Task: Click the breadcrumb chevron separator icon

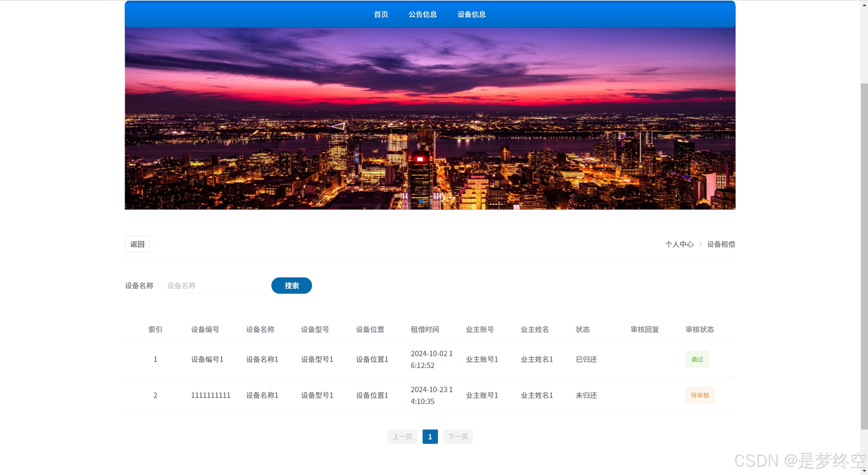Action: (700, 244)
